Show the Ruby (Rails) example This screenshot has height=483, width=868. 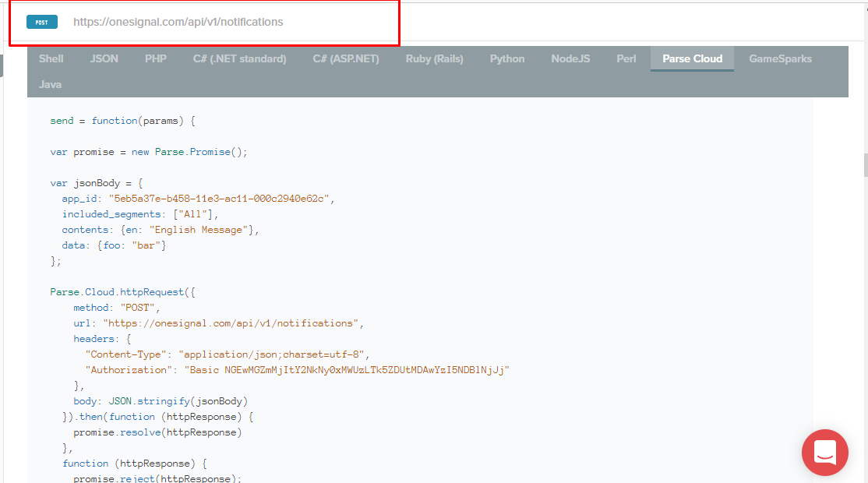435,58
